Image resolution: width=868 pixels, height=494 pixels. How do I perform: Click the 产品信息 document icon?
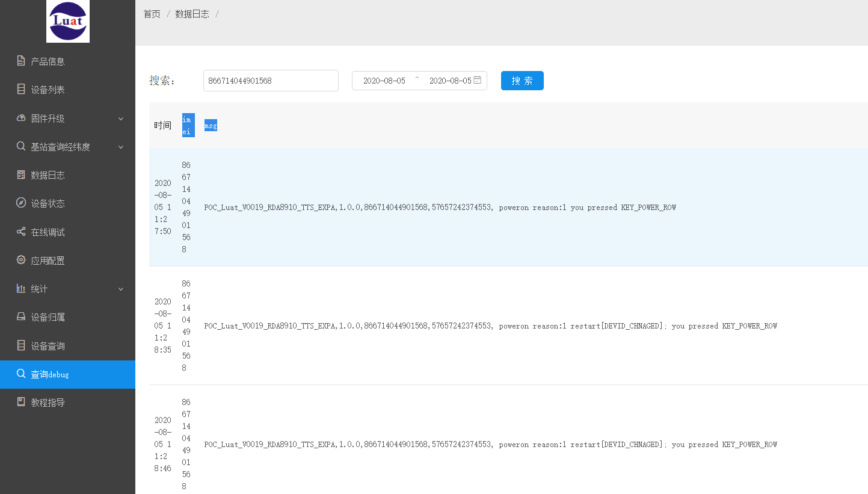click(x=21, y=61)
